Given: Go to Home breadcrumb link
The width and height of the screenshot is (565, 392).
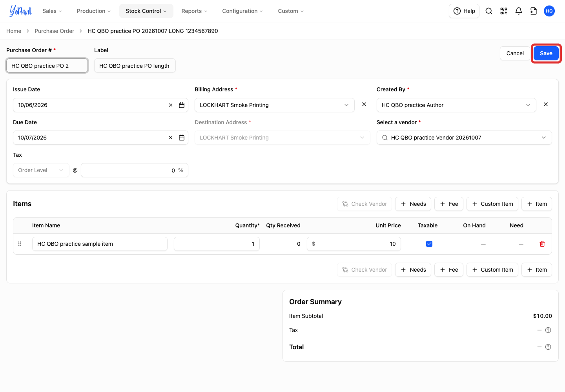Looking at the screenshot, I should 14,31.
